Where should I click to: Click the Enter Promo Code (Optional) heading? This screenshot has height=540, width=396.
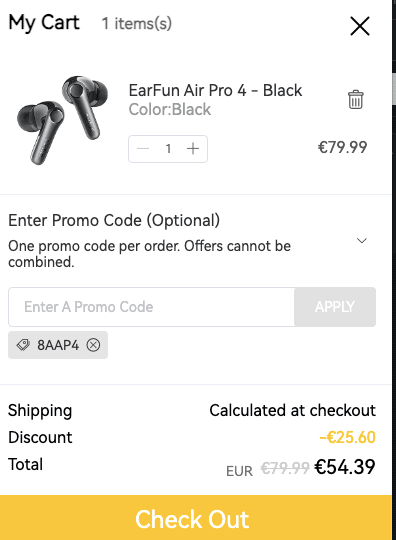[114, 220]
